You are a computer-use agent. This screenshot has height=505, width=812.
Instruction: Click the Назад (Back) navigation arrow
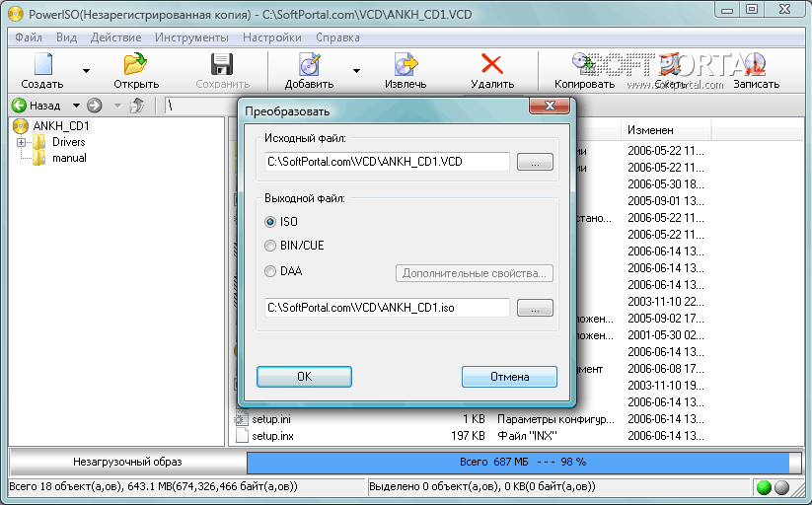click(19, 106)
